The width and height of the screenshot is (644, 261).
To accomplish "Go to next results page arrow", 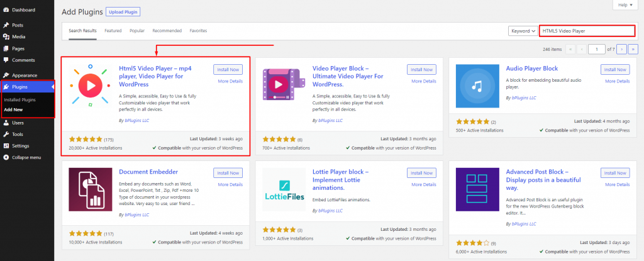I will (621, 49).
